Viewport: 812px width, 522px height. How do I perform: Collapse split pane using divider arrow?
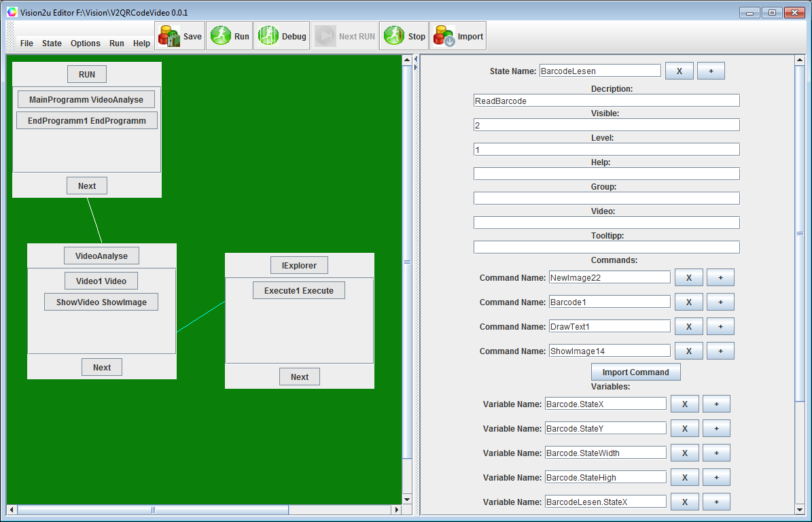pos(416,60)
